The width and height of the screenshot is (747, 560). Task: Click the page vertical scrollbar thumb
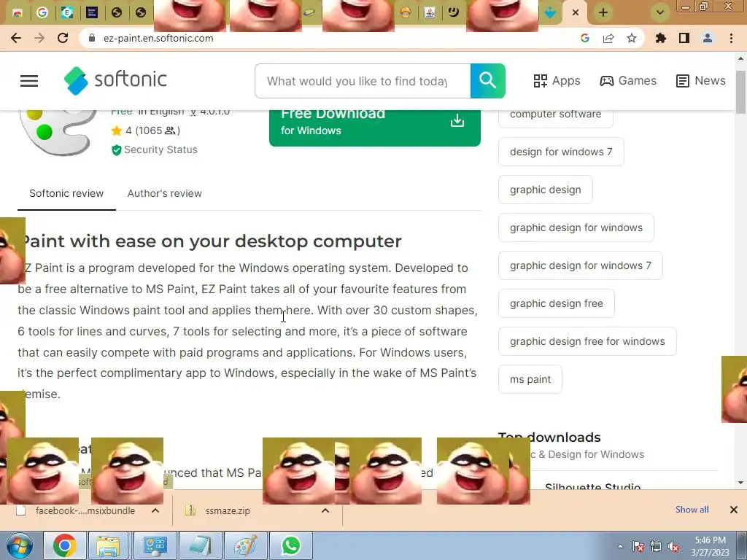point(740,92)
